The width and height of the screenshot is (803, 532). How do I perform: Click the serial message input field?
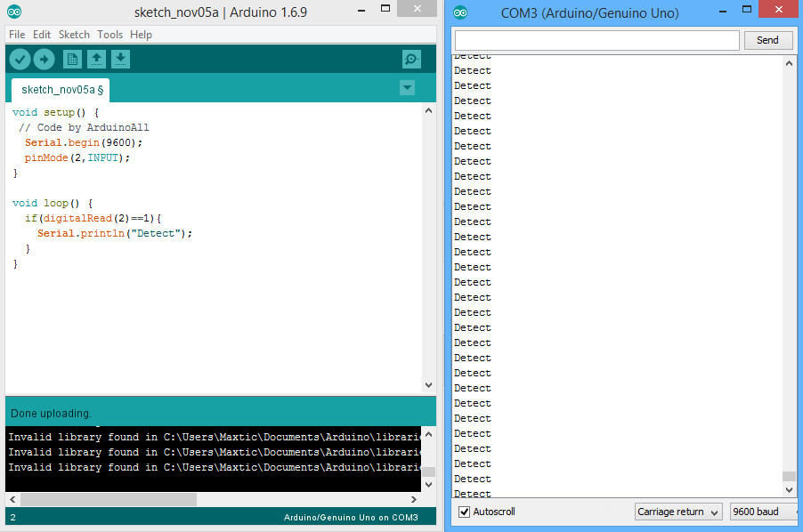596,40
